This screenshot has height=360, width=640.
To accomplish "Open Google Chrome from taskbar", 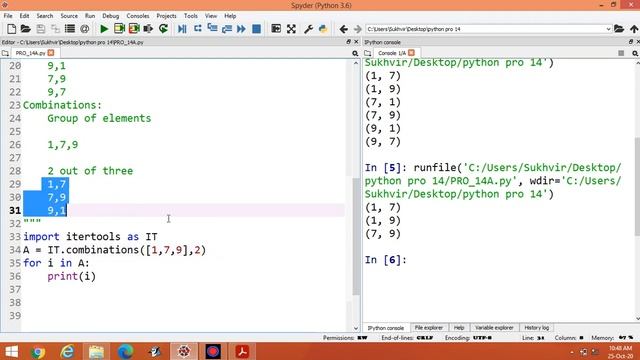I will point(38,351).
